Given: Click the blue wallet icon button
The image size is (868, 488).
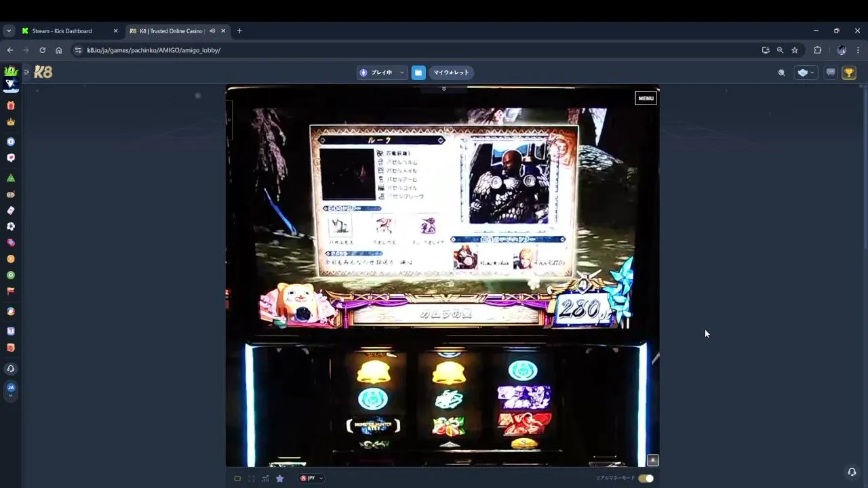Looking at the screenshot, I should pyautogui.click(x=418, y=73).
